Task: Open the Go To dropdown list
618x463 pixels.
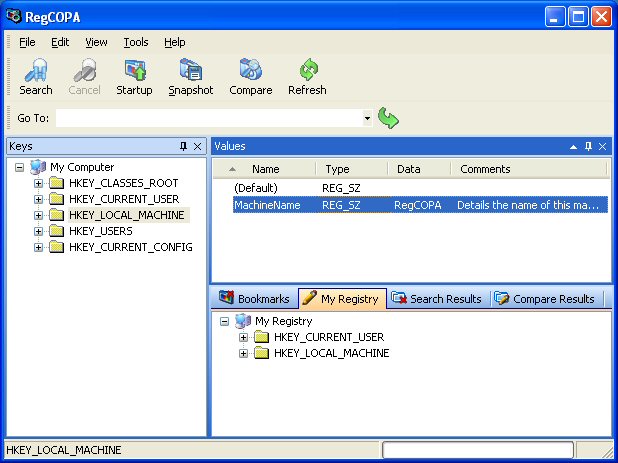Action: click(x=367, y=118)
